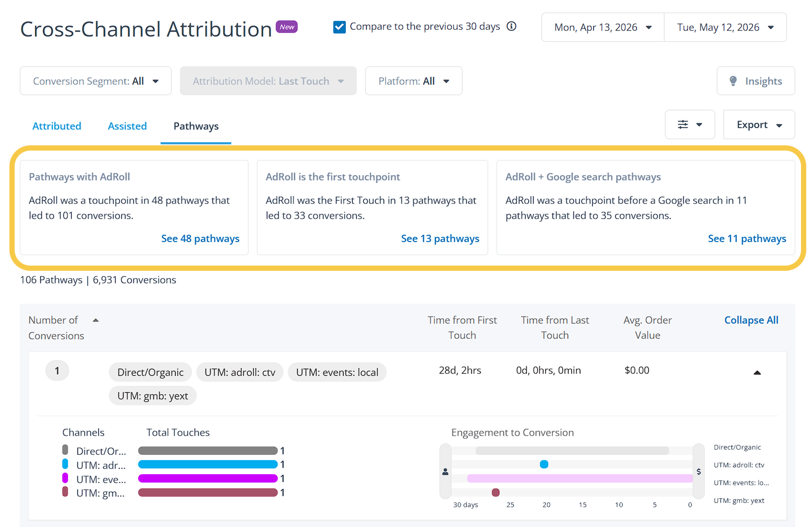Click the blue UTM adroll ctv touchpoint dot
Screen dimensions: 812x527
pos(544,464)
